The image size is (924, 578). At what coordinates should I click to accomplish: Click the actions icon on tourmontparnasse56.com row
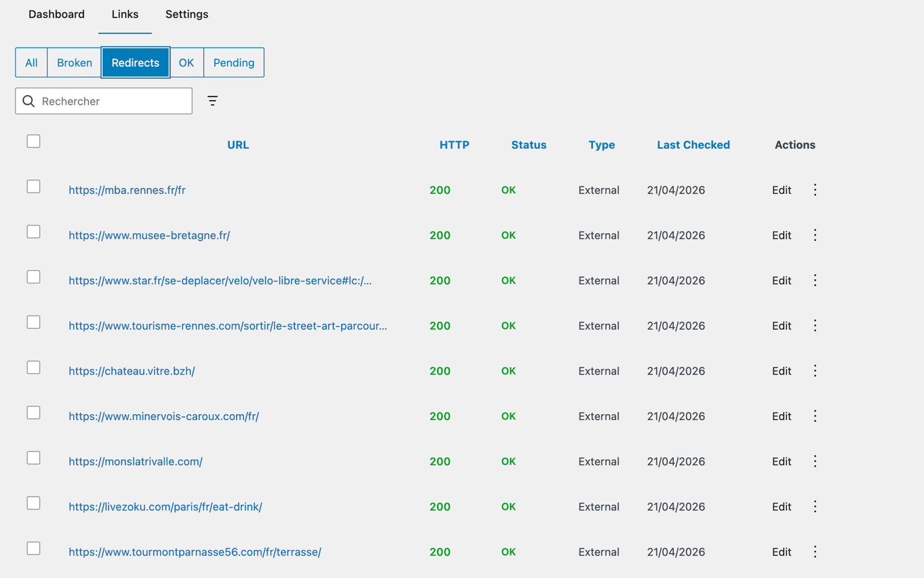coord(815,552)
